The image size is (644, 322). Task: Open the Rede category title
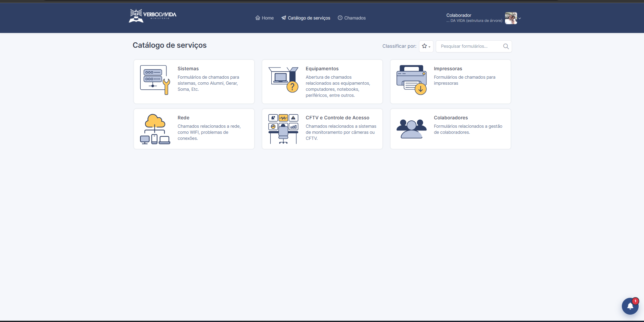[x=183, y=118]
